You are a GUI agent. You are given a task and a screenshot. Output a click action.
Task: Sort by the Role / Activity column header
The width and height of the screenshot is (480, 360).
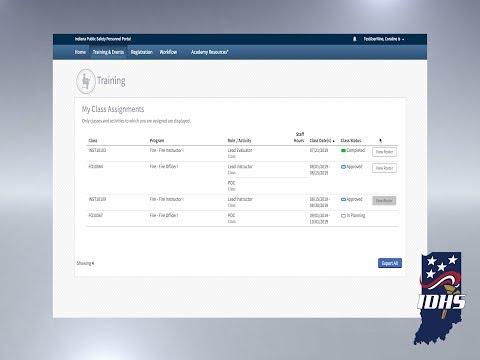point(239,141)
